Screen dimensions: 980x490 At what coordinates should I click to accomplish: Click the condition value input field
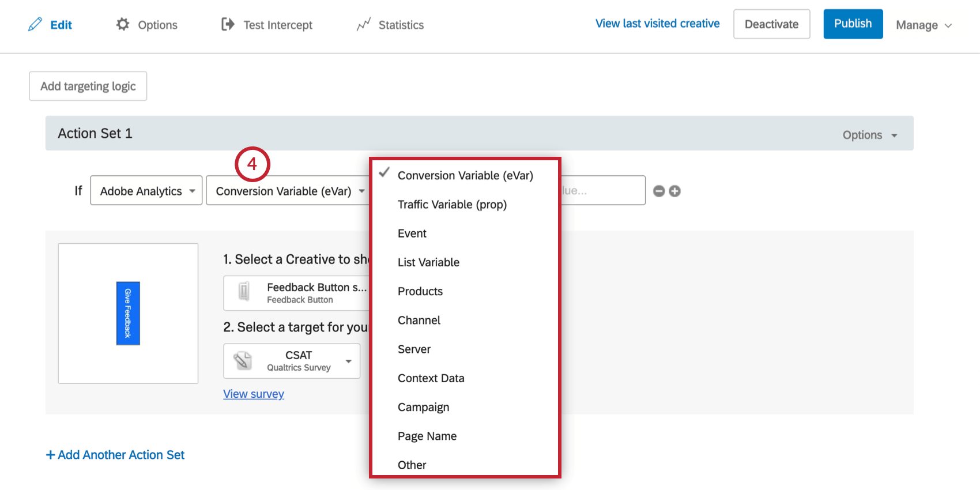coord(602,191)
